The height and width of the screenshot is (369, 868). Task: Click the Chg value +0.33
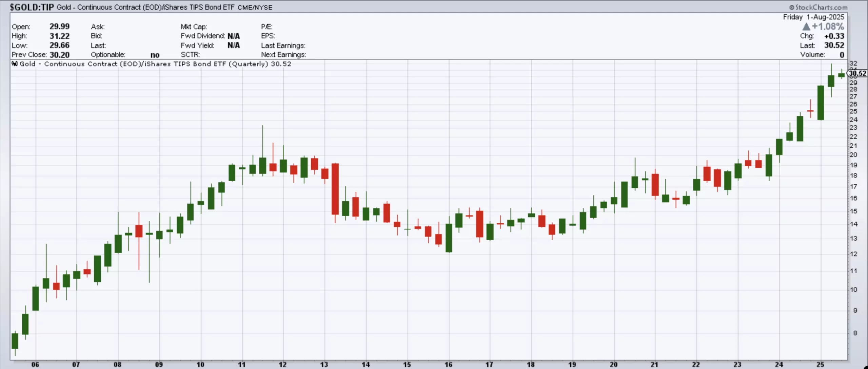(x=834, y=36)
